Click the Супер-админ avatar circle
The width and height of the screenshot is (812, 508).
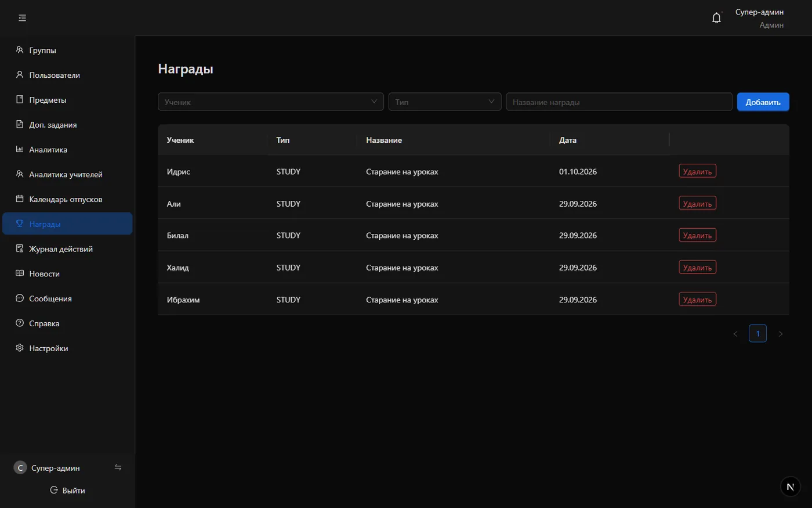click(x=20, y=468)
